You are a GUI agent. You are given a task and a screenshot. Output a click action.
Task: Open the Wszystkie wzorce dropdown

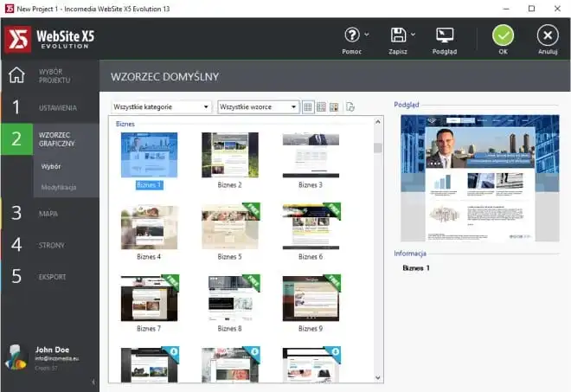258,107
